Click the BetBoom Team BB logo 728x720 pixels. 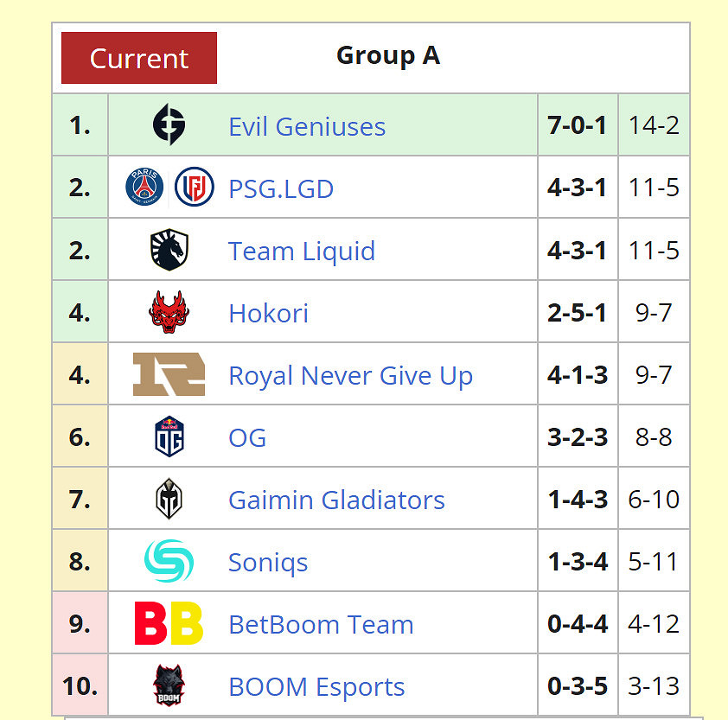[169, 623]
